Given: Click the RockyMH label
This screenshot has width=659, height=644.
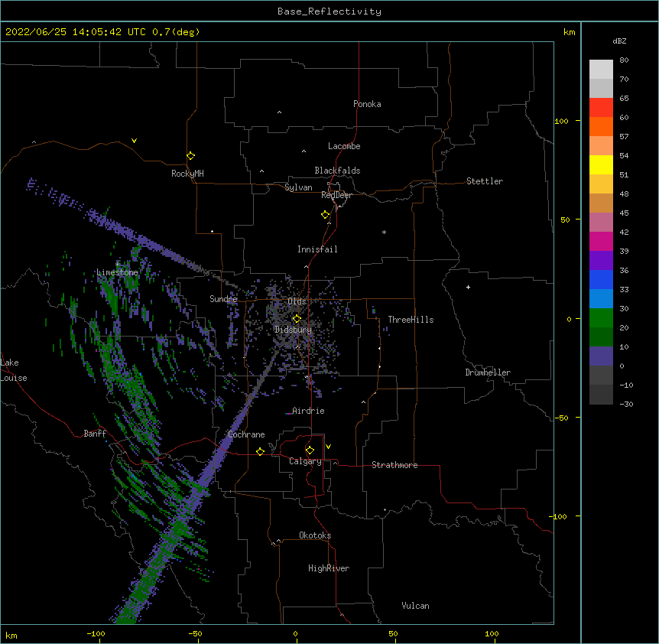Looking at the screenshot, I should click(187, 174).
